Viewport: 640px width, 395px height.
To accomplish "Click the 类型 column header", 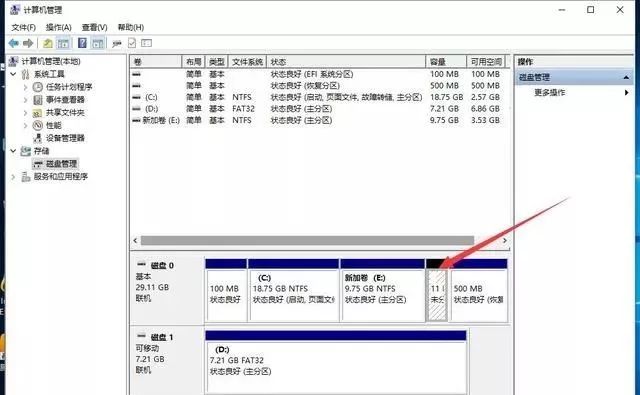I will [217, 62].
